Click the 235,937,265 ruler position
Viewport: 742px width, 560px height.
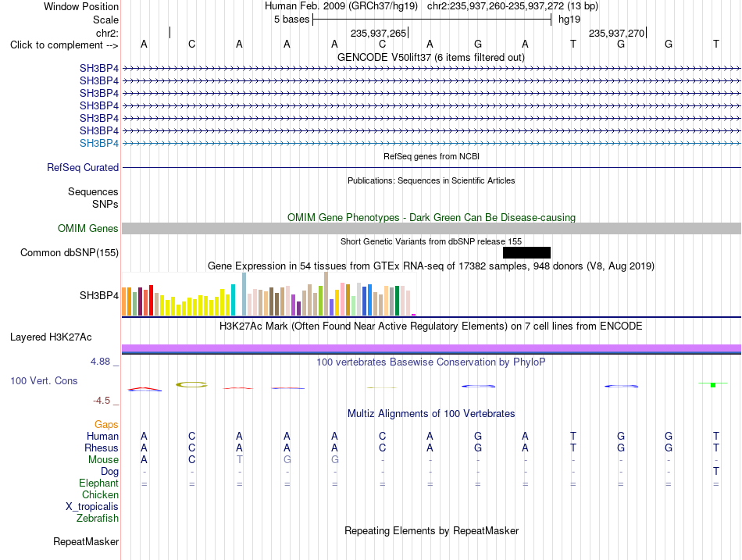tap(379, 33)
